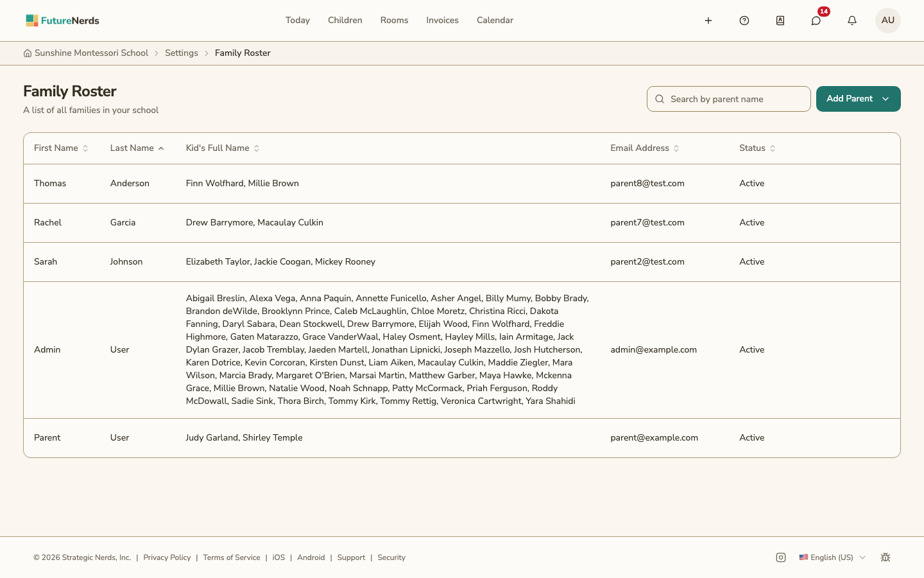Open the Support footer link
Screen dimensions: 924x578
tap(351, 557)
